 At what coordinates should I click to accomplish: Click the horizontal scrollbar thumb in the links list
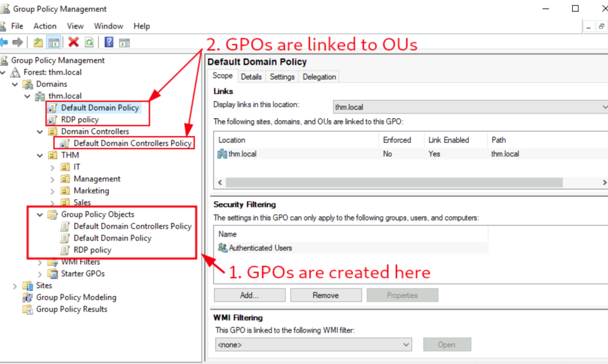(x=394, y=182)
